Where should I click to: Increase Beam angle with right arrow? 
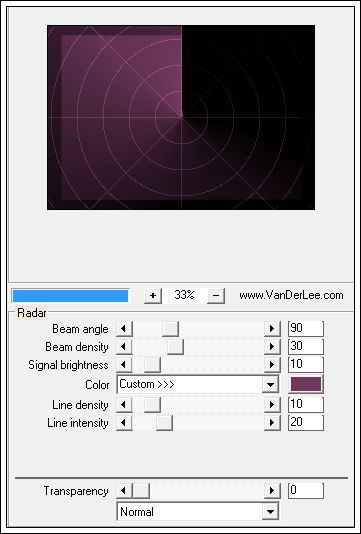[272, 329]
